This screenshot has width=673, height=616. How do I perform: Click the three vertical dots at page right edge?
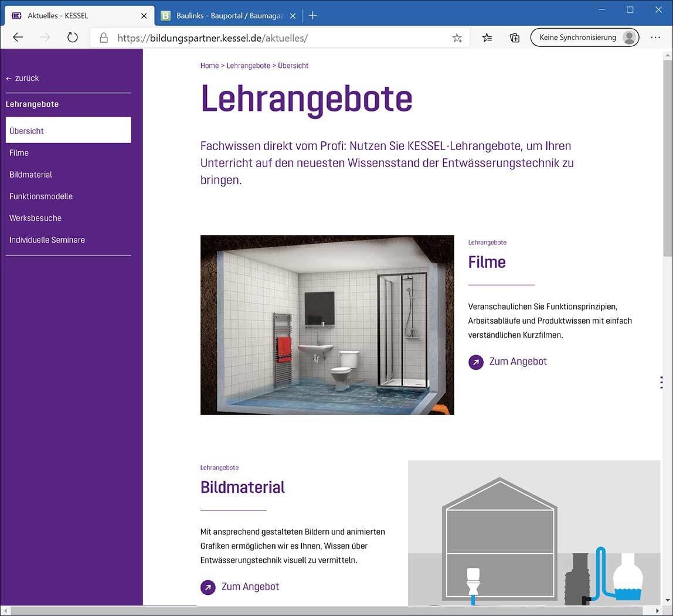661,382
